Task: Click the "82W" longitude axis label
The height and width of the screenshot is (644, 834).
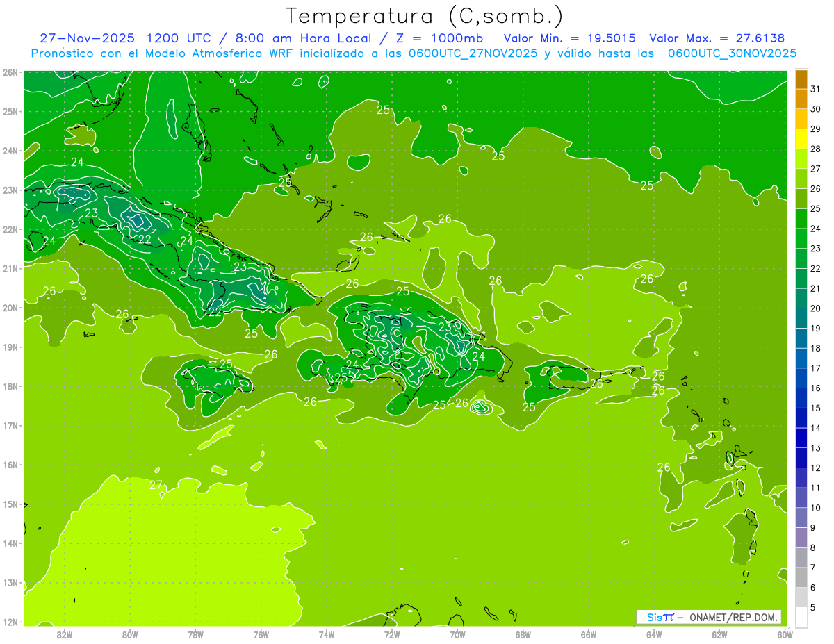Action: click(64, 634)
